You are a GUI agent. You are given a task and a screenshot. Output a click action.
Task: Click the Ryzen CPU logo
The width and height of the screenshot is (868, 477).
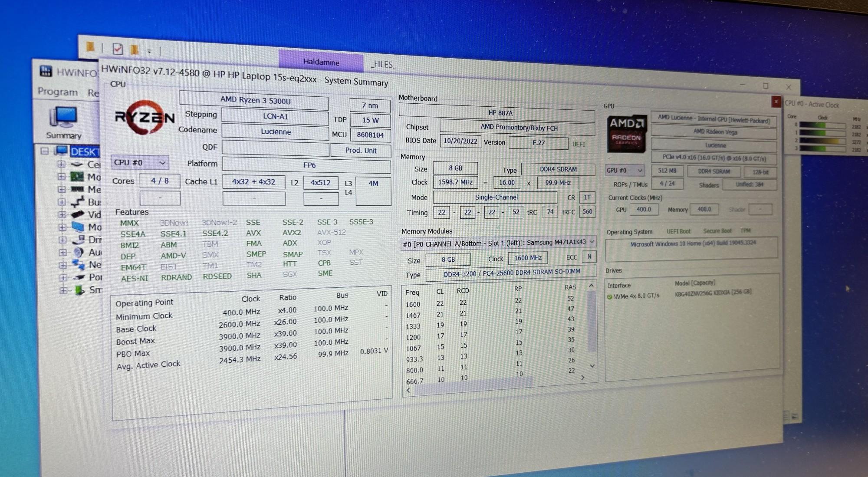pos(145,117)
